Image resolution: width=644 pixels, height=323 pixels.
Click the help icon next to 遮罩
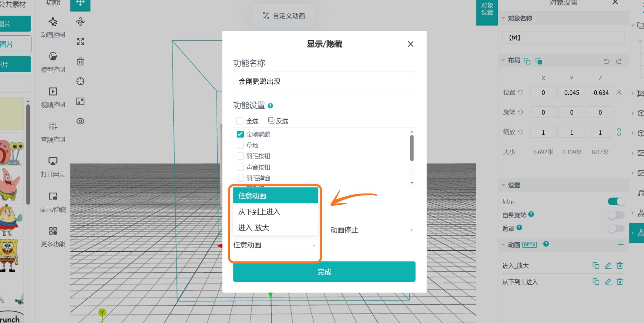(x=519, y=228)
